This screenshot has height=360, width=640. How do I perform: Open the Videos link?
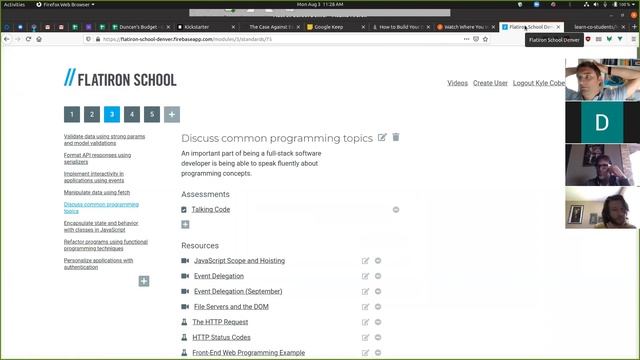[x=457, y=83]
